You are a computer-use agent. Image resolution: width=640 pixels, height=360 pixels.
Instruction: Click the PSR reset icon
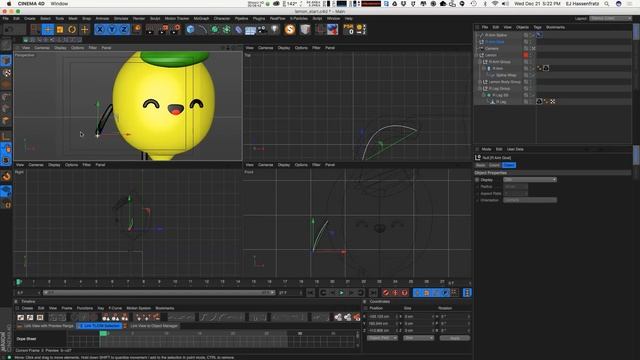coord(349,29)
